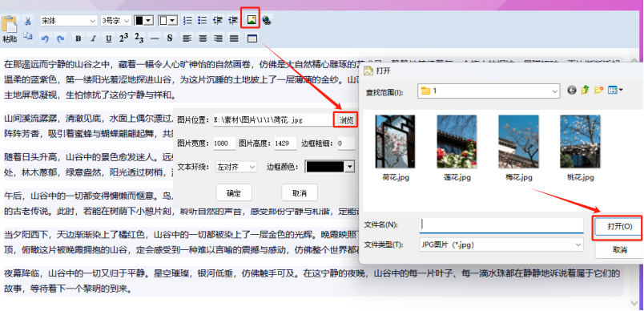644x311 pixels.
Task: Center align the paragraph text
Action: pyautogui.click(x=203, y=38)
